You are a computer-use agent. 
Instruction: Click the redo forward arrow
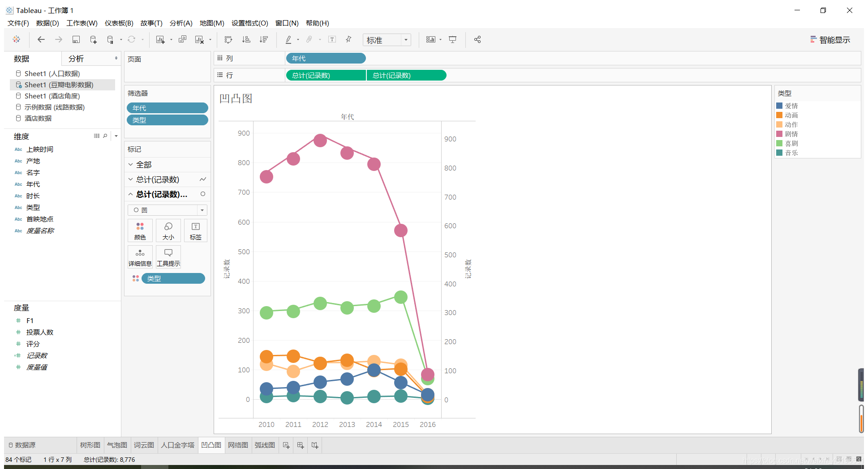[59, 39]
